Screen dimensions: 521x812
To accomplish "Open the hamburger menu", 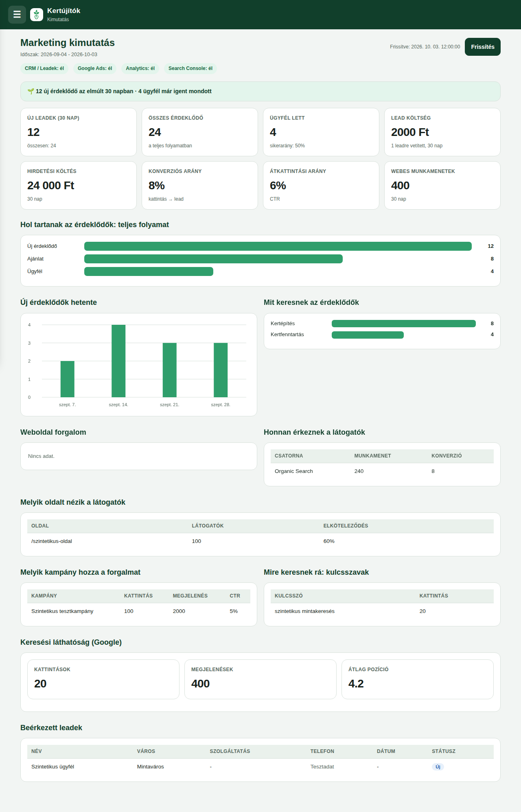I will point(17,15).
